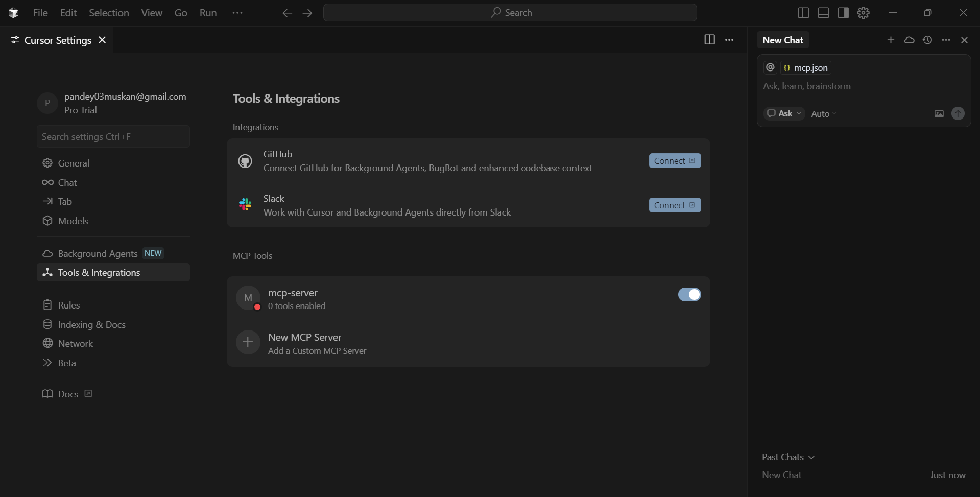Go back with the left arrow

pos(287,13)
